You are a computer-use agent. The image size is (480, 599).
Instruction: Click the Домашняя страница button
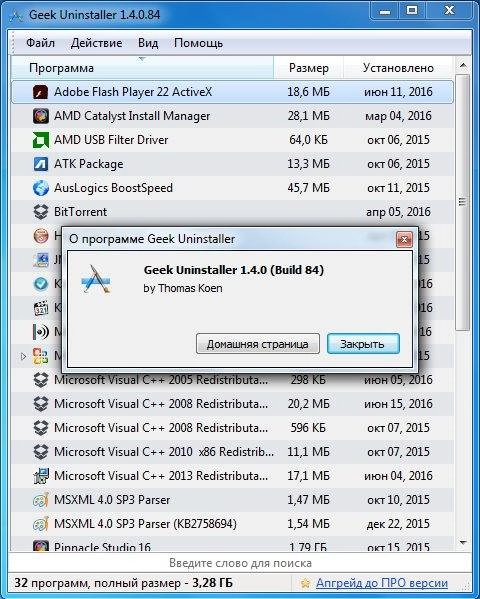pos(258,344)
